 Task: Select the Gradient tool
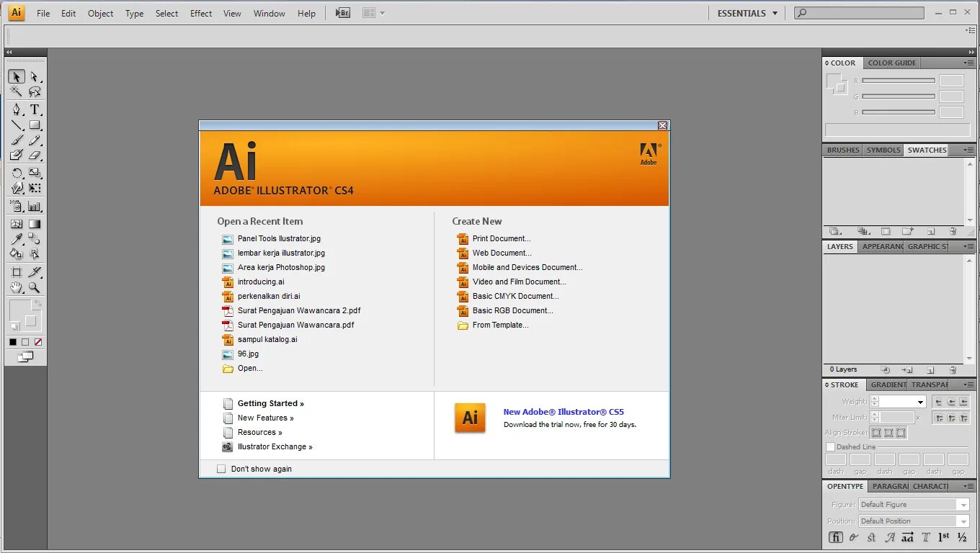click(35, 224)
